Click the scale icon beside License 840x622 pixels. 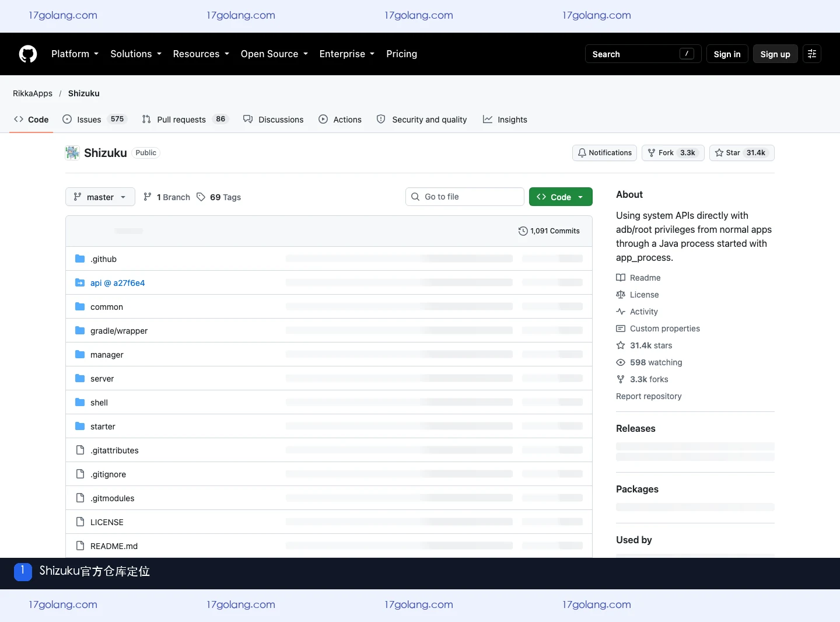tap(621, 295)
